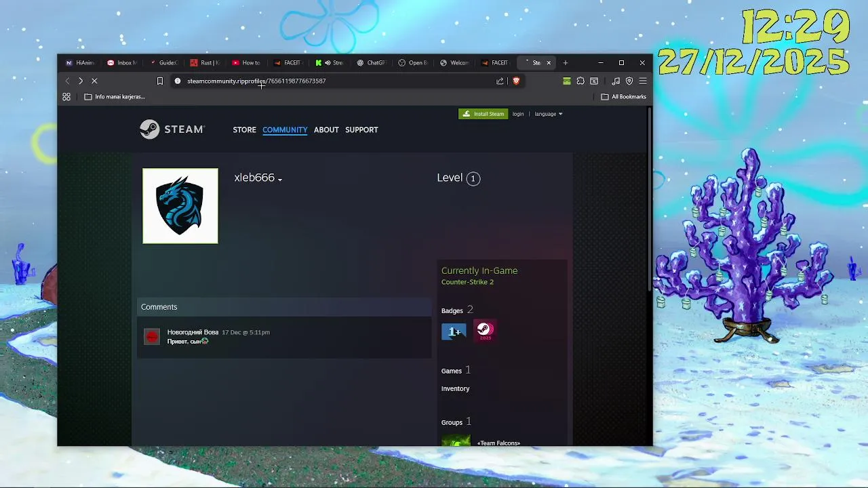The height and width of the screenshot is (488, 868).
Task: Bookmark this page
Action: coord(160,81)
